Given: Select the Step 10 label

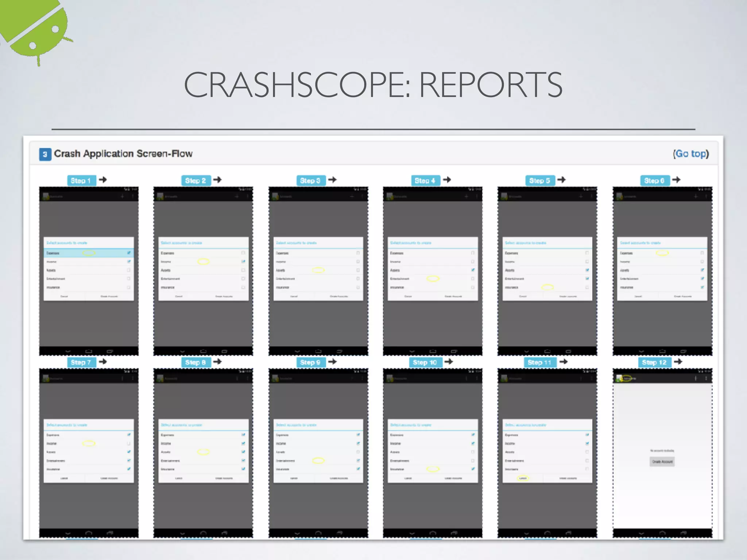Looking at the screenshot, I should pos(425,362).
